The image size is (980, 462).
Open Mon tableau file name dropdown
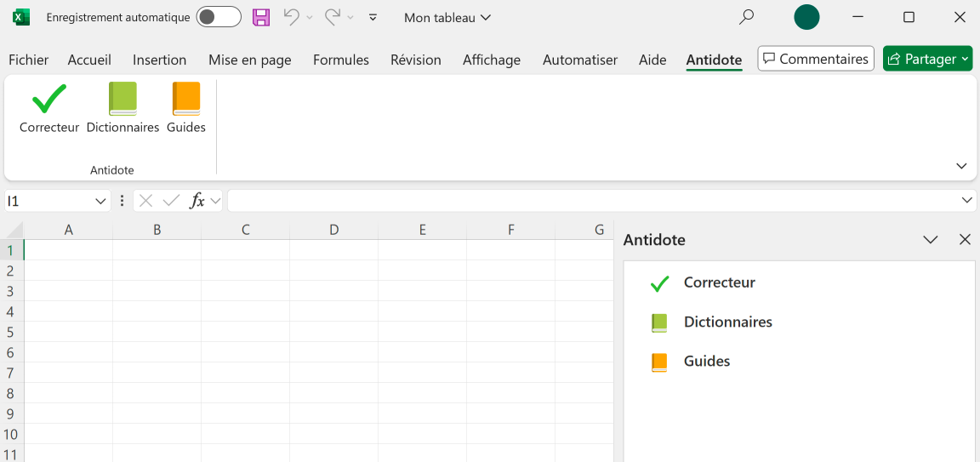point(447,17)
